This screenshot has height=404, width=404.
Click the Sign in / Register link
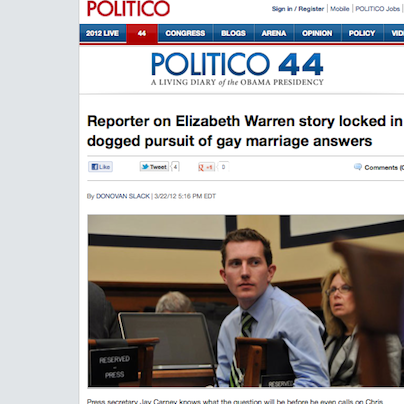coord(298,9)
